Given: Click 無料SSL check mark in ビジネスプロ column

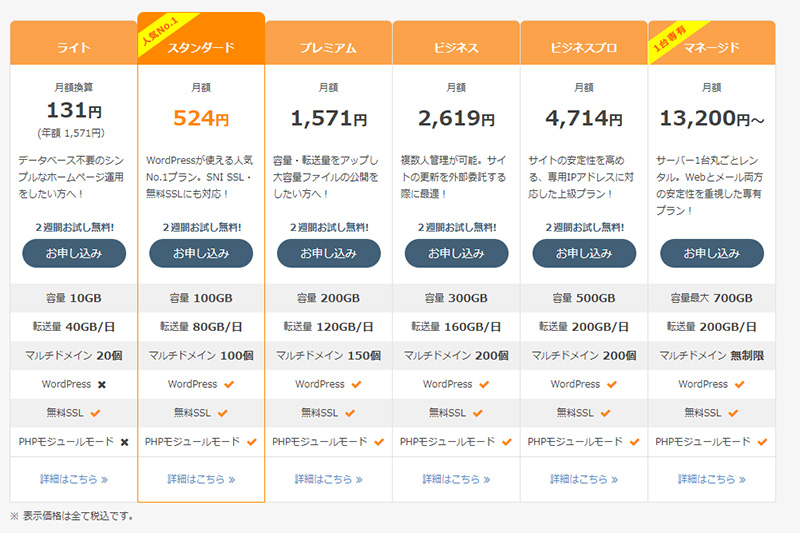Looking at the screenshot, I should click(606, 413).
